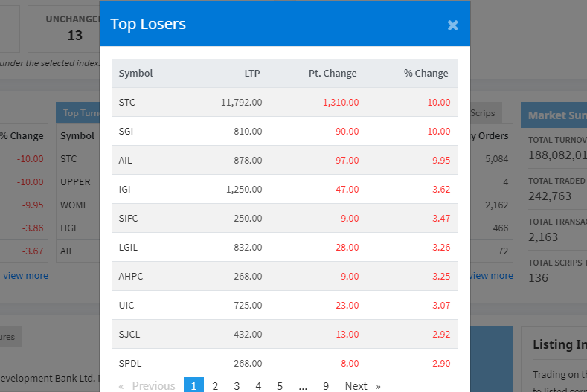587x392 pixels.
Task: Go to page 3 of results
Action: (x=237, y=385)
